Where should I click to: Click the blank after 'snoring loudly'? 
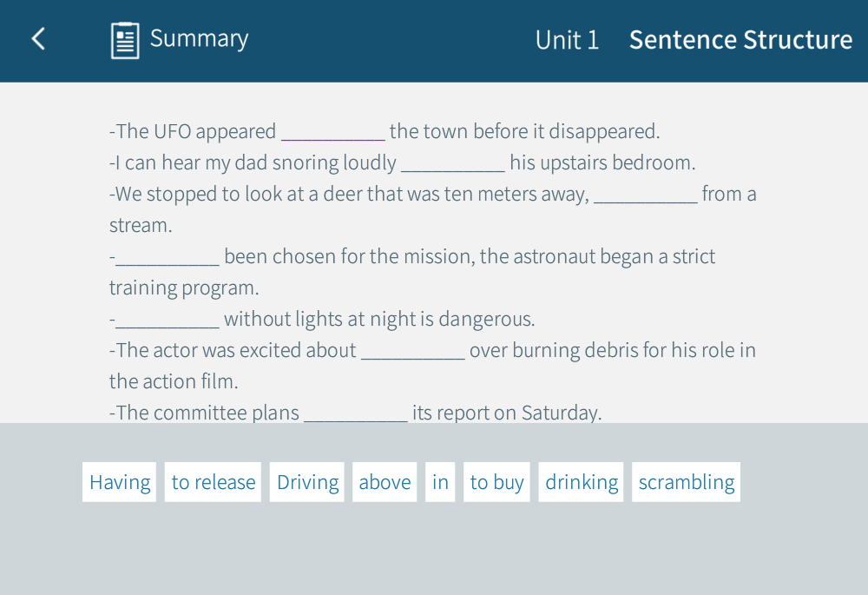452,163
